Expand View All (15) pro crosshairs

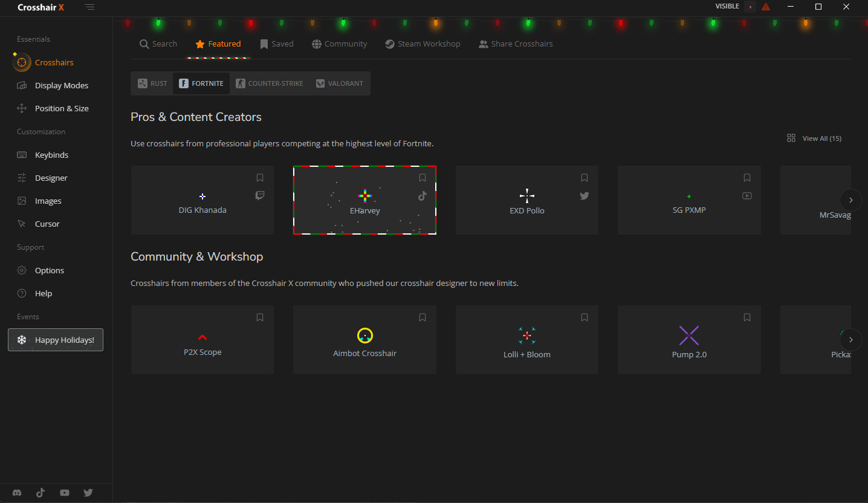(x=814, y=138)
